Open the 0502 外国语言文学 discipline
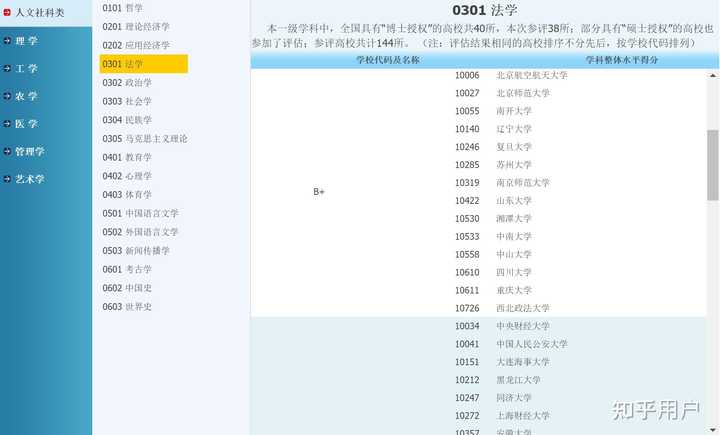 [x=141, y=232]
